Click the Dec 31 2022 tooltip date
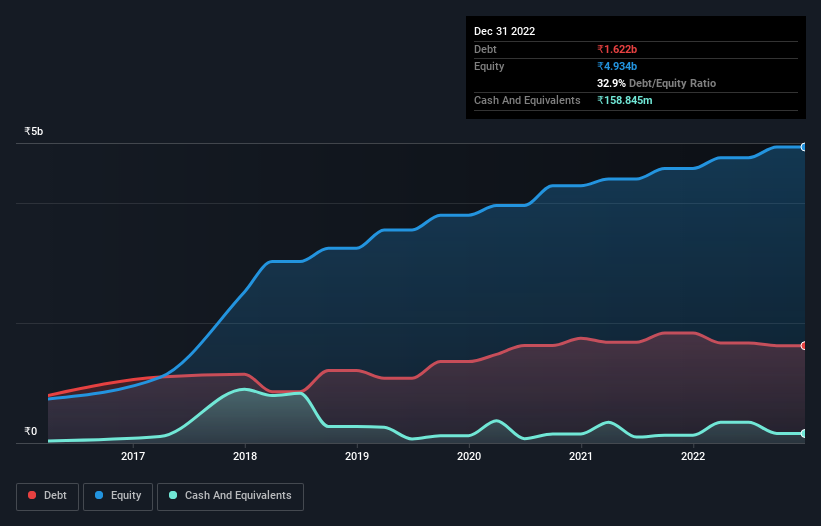The width and height of the screenshot is (821, 526). 505,31
